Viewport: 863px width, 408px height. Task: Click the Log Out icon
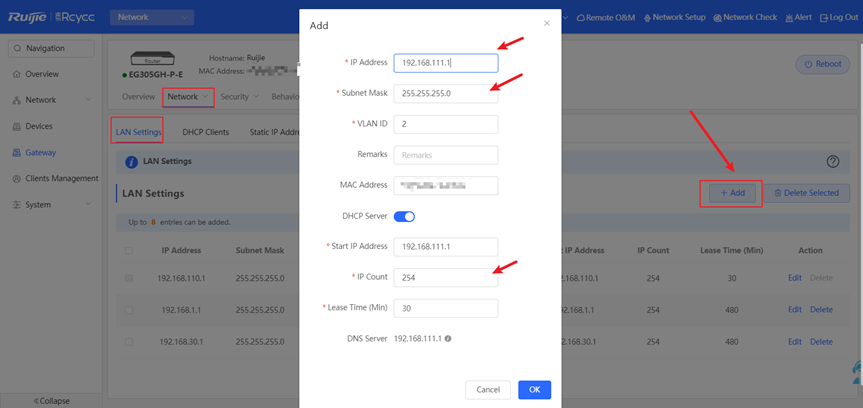[824, 18]
